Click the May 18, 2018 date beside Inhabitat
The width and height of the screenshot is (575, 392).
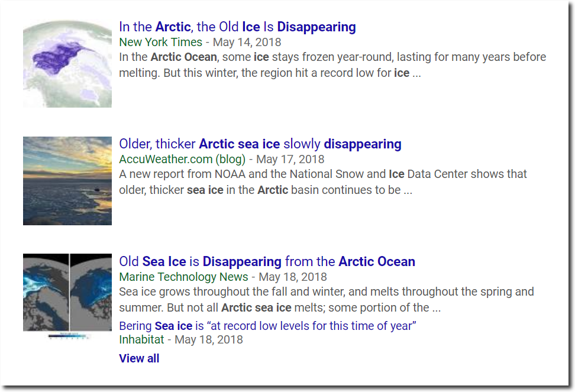click(x=209, y=339)
